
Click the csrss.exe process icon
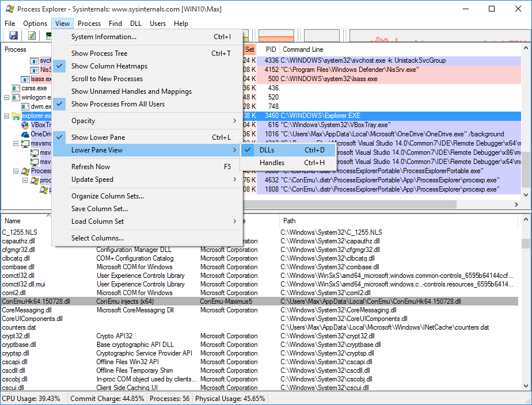pos(16,89)
